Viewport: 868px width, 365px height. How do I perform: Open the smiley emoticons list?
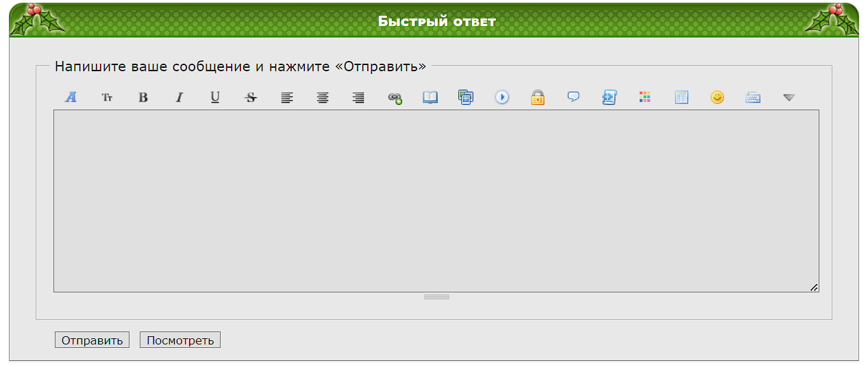coord(717,97)
